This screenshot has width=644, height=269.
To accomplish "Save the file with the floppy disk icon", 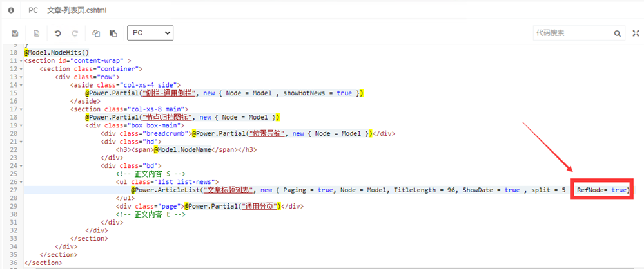I will pos(15,33).
